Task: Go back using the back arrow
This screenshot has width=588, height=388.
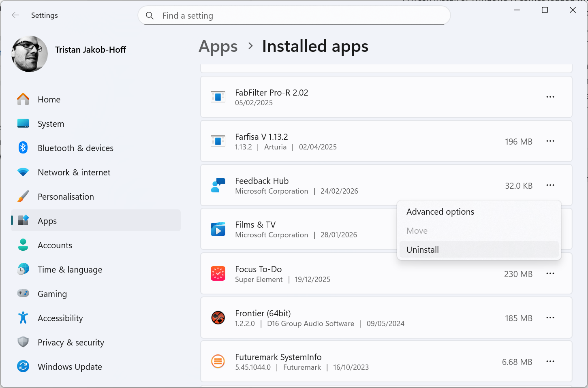Action: tap(15, 15)
